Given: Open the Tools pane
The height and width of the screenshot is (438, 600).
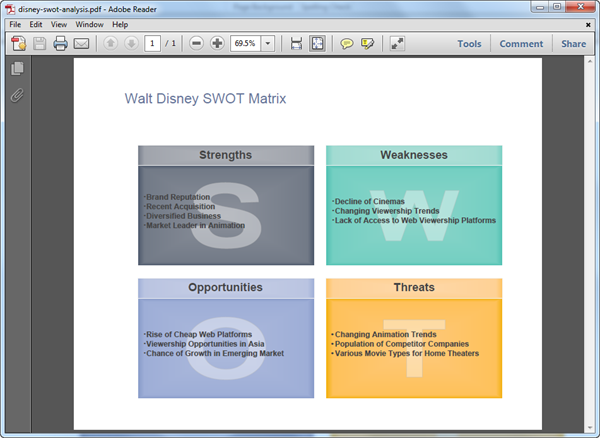Looking at the screenshot, I should [x=469, y=44].
